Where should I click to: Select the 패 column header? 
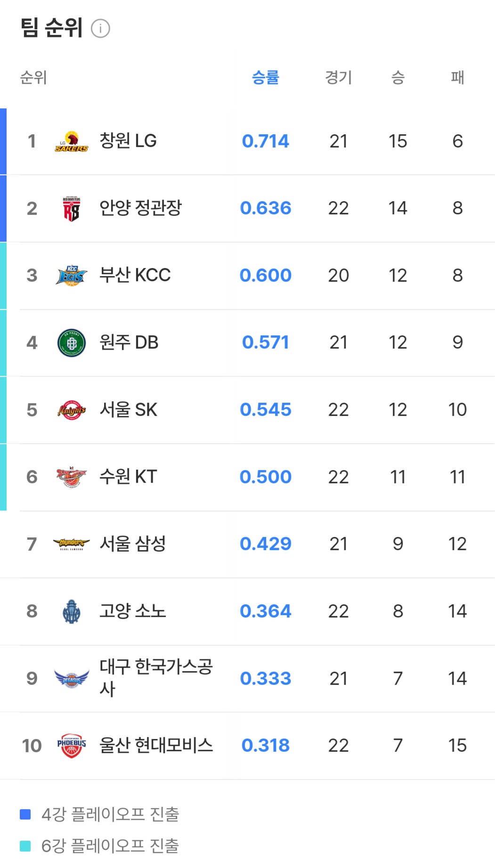(x=457, y=77)
